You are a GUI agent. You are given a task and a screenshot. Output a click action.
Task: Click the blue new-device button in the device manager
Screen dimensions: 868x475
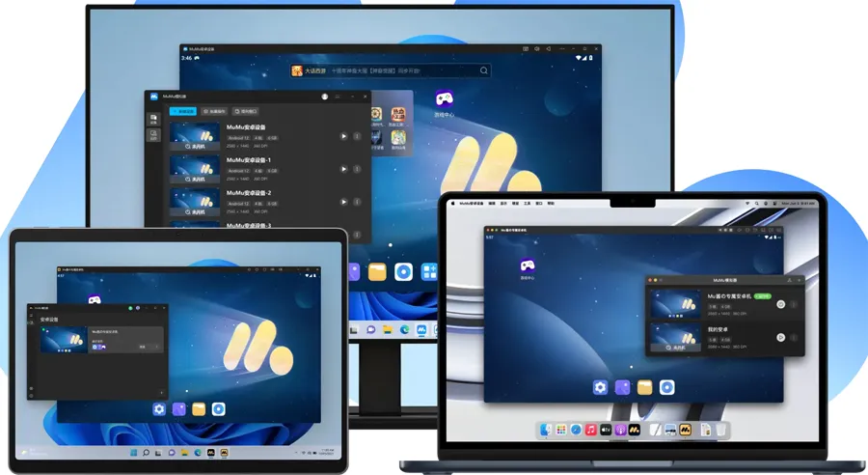(182, 112)
